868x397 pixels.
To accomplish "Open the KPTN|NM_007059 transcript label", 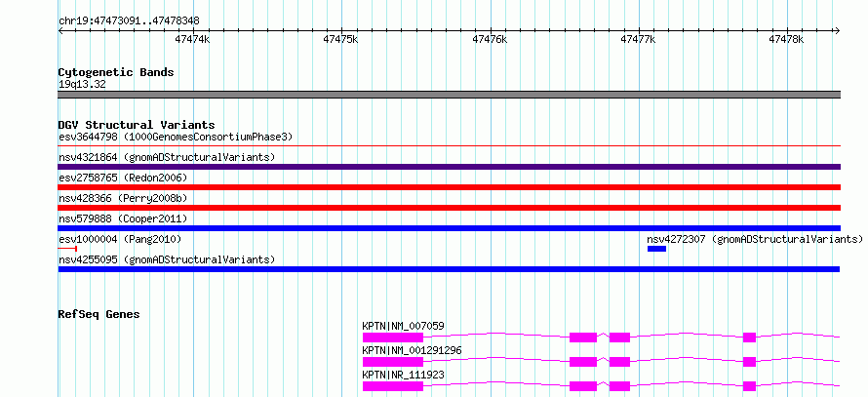I will coord(403,326).
